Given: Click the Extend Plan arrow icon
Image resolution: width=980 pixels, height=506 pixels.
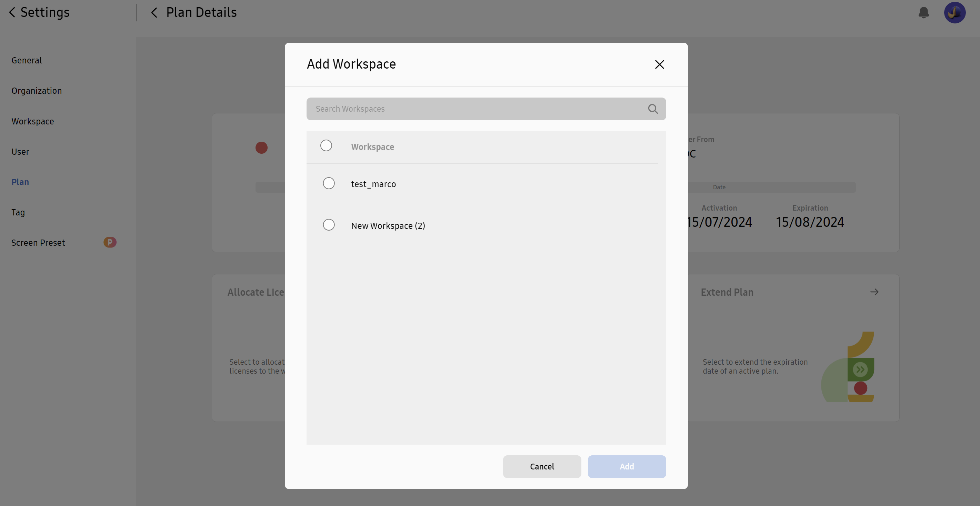Looking at the screenshot, I should click(x=874, y=292).
